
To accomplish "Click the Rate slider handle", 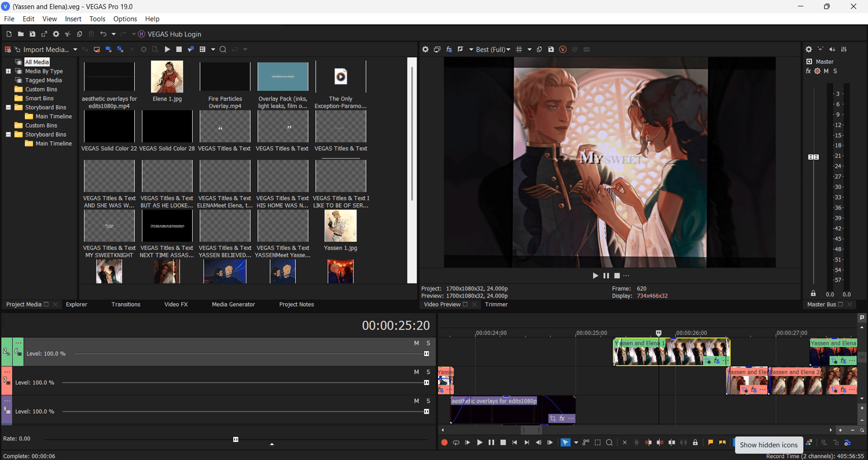I will [236, 439].
